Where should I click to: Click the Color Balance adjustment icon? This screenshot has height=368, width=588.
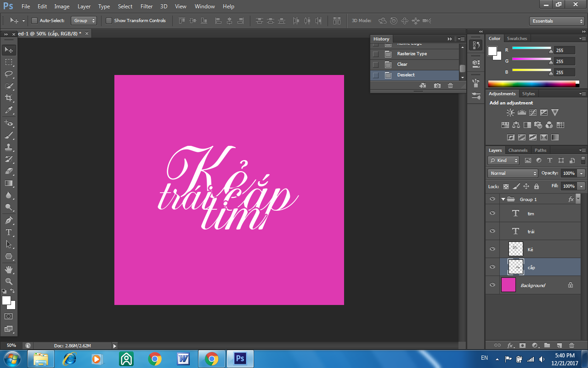coord(516,125)
